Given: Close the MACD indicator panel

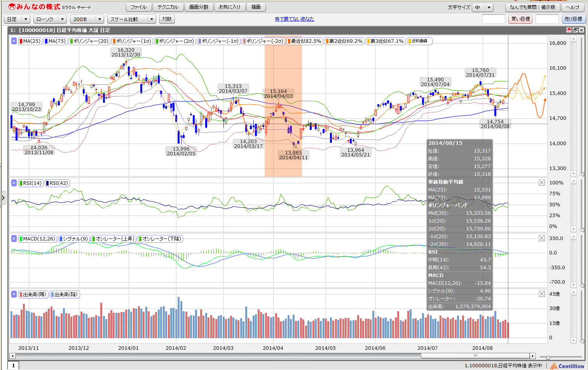Looking at the screenshot, I should click(541, 238).
